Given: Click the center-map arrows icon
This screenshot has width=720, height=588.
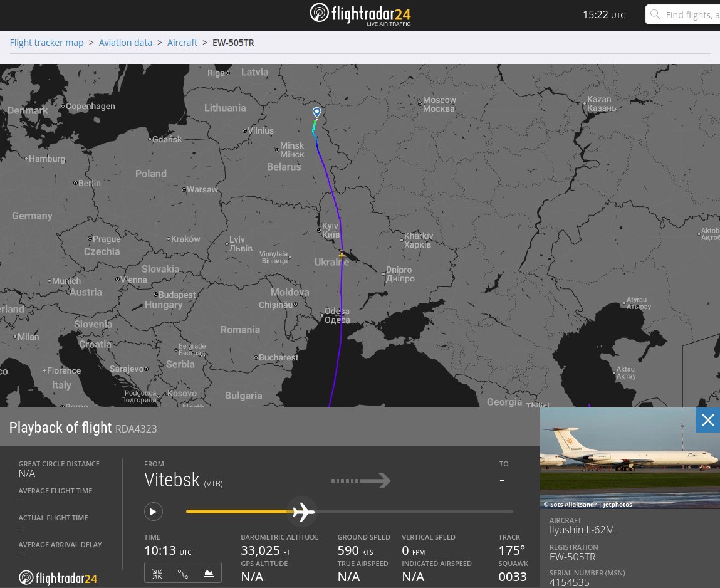Looking at the screenshot, I should [x=157, y=573].
